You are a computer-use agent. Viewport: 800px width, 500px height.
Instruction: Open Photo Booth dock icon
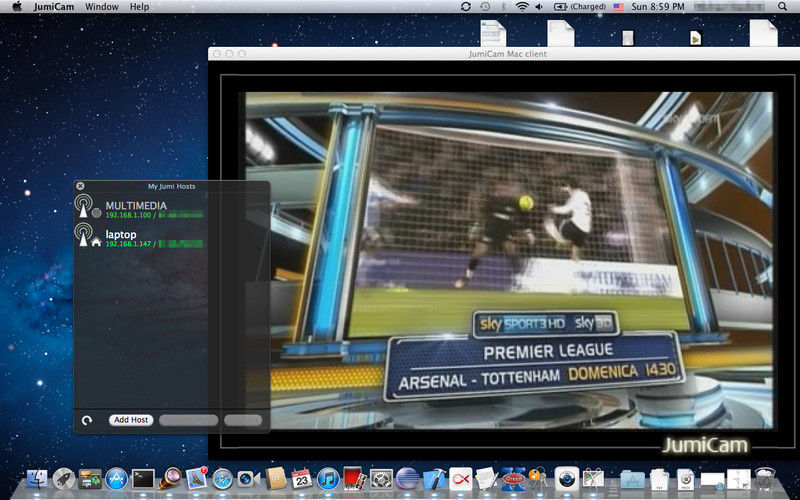(355, 479)
